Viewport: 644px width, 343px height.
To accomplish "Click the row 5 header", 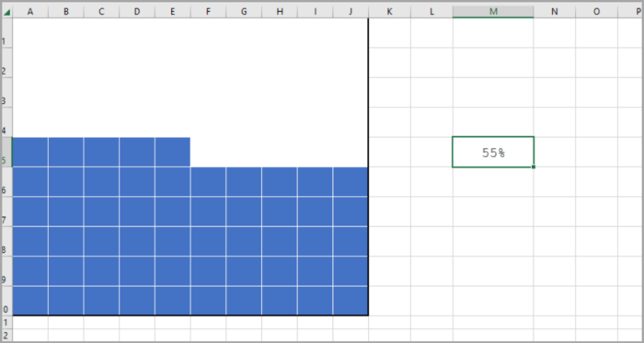I will click(x=6, y=153).
